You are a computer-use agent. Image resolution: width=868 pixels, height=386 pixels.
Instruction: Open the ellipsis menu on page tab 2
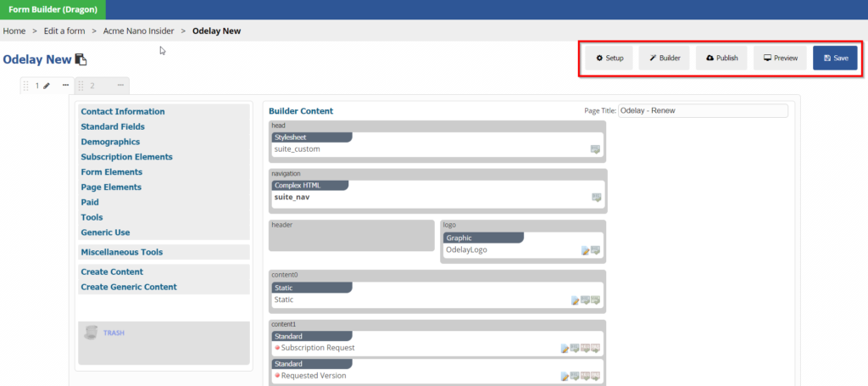tap(120, 86)
